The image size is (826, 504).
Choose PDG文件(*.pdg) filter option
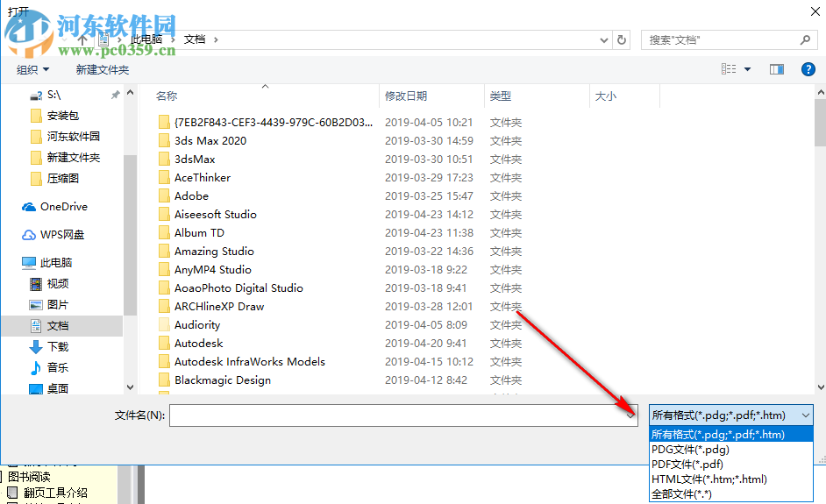[x=731, y=450]
